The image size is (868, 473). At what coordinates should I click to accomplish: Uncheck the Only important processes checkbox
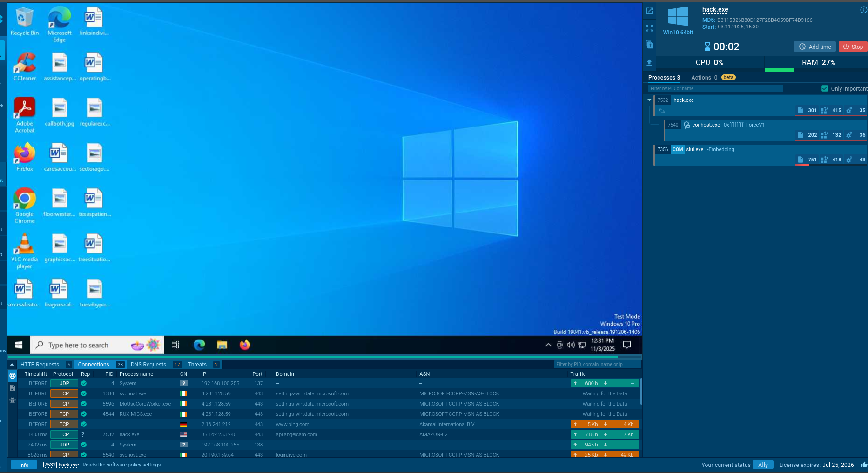click(x=824, y=88)
